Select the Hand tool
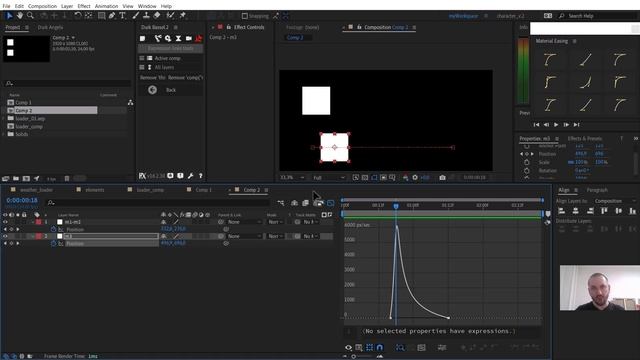Image resolution: width=640 pixels, height=360 pixels. (20, 16)
